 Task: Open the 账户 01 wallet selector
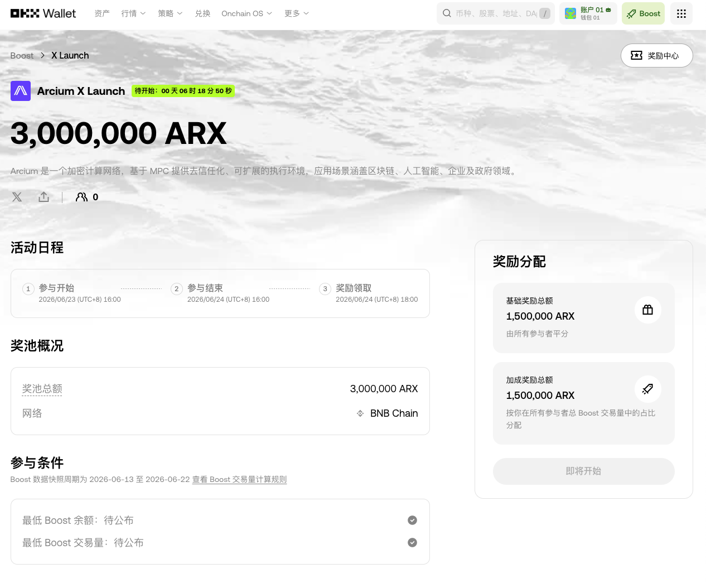[588, 13]
